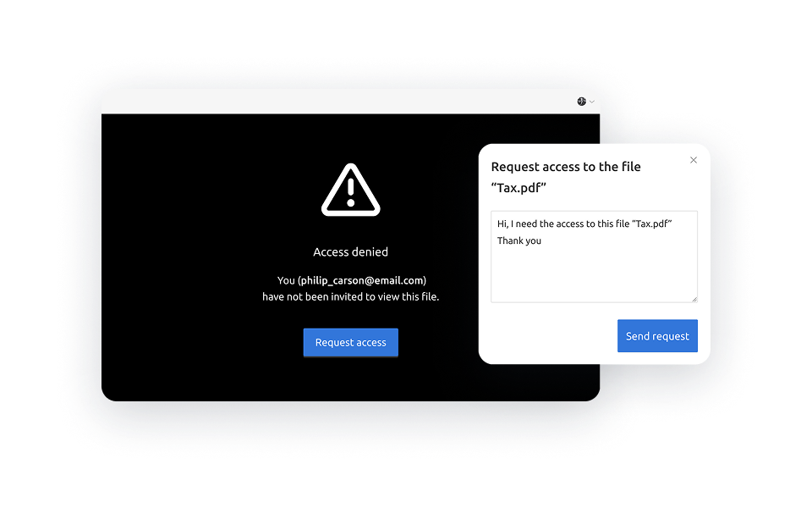Click the word You before the email
Image resolution: width=812 pixels, height=508 pixels.
click(286, 280)
